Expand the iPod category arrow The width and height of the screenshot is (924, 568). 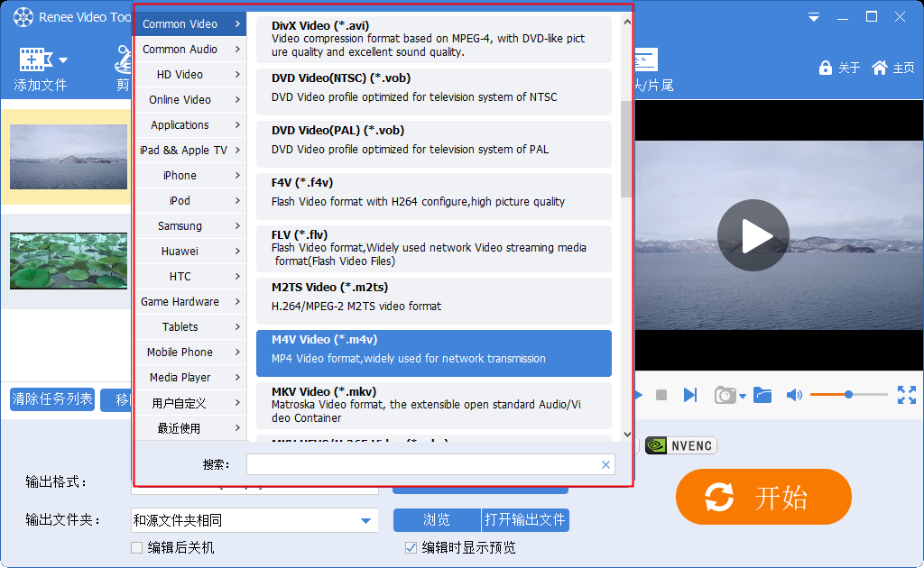237,201
